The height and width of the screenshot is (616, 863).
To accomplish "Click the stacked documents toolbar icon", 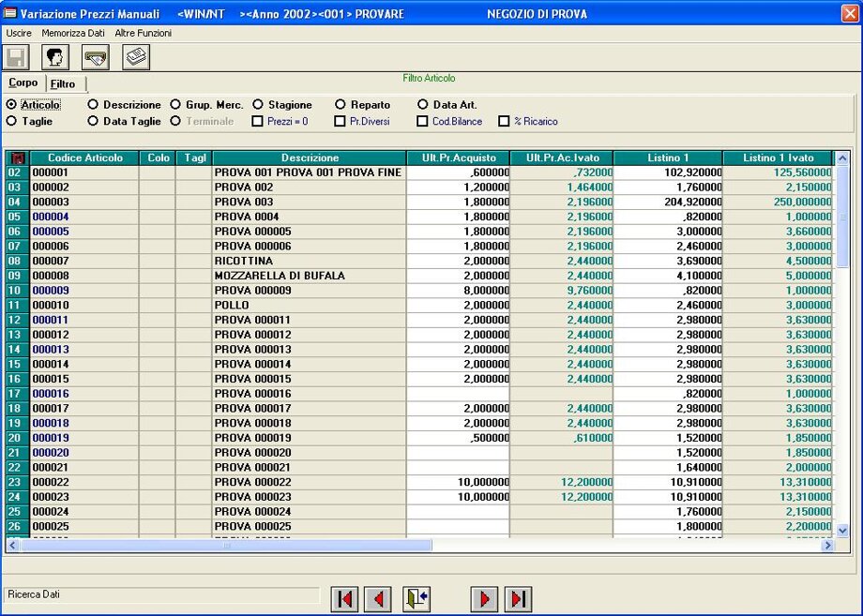I will 136,58.
